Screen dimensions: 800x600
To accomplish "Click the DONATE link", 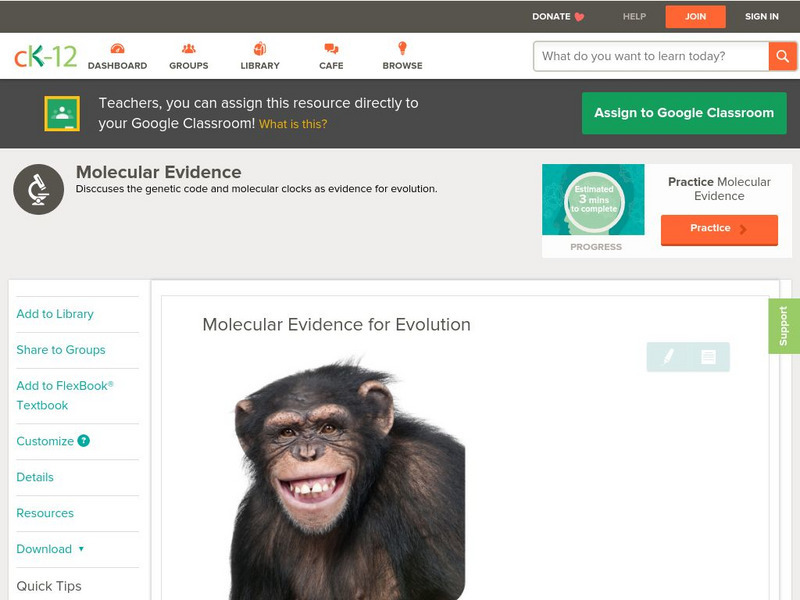I will tap(551, 17).
